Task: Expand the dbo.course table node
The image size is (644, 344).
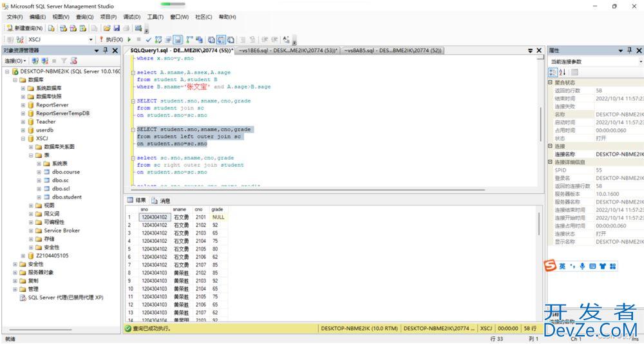Action: [x=39, y=172]
